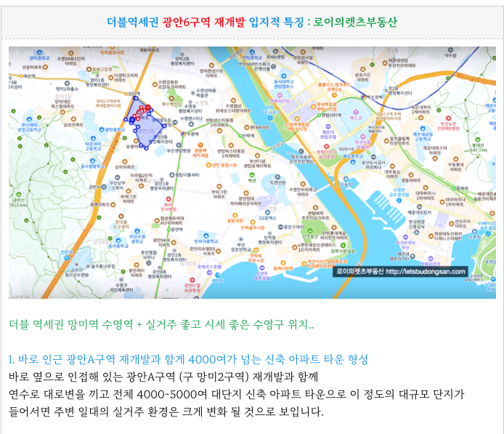The width and height of the screenshot is (504, 434).
Task: Click the 부산여자상업고등학교 school icon
Action: (x=29, y=119)
